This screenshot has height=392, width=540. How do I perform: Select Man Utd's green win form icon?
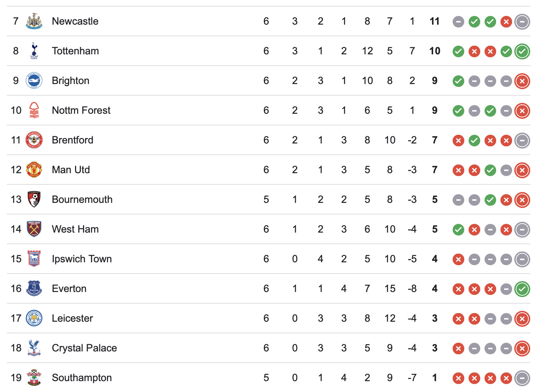coord(490,170)
